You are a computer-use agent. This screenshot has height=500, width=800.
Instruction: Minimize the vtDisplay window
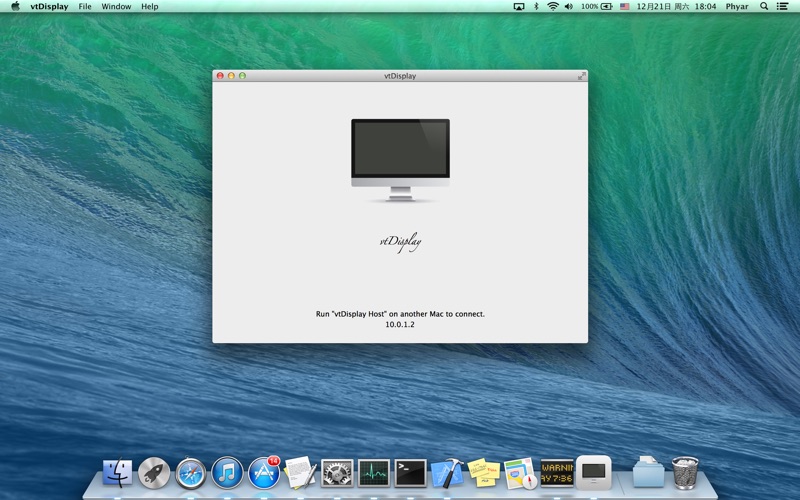tap(231, 76)
